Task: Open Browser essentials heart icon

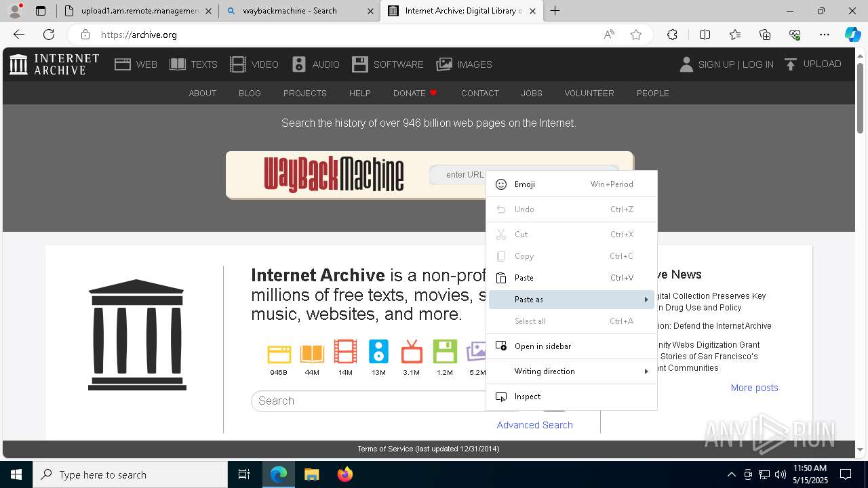Action: pyautogui.click(x=795, y=35)
